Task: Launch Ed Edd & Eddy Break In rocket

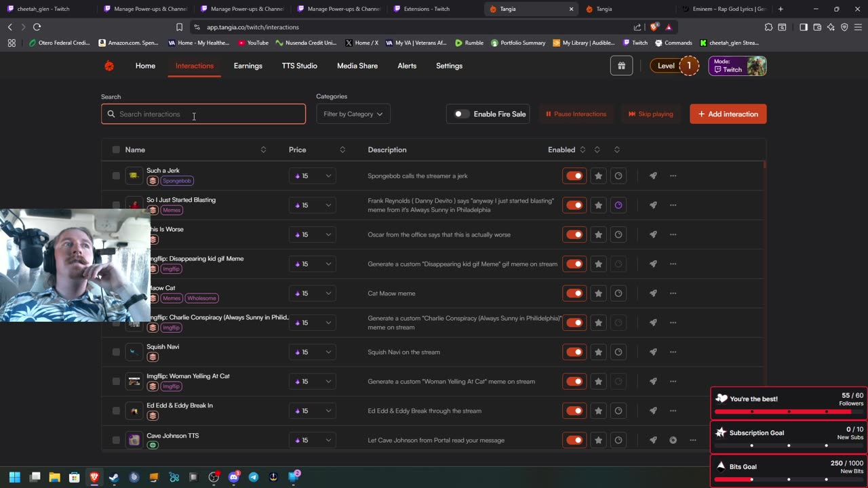Action: pyautogui.click(x=653, y=411)
